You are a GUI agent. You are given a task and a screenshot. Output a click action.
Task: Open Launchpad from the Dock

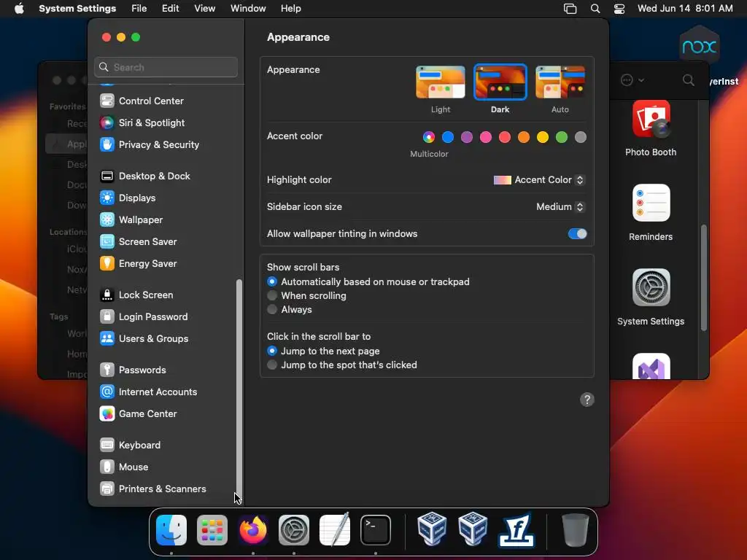pyautogui.click(x=212, y=530)
